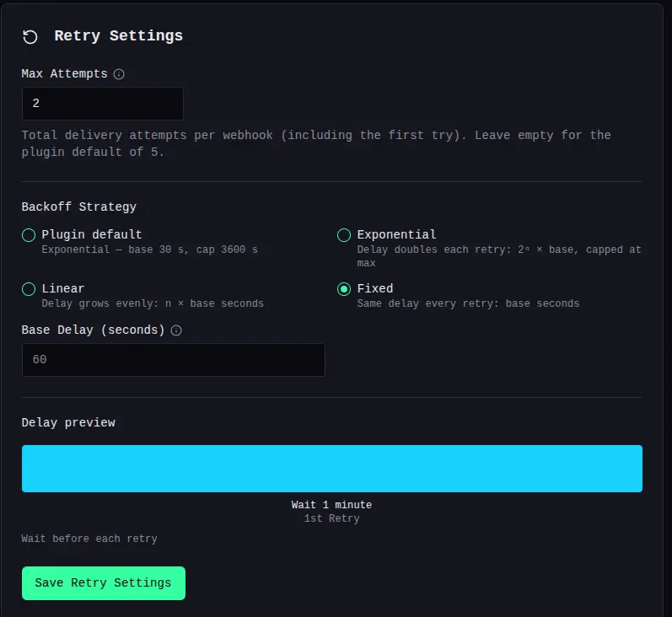Select the Exponential backoff strategy

[344, 235]
